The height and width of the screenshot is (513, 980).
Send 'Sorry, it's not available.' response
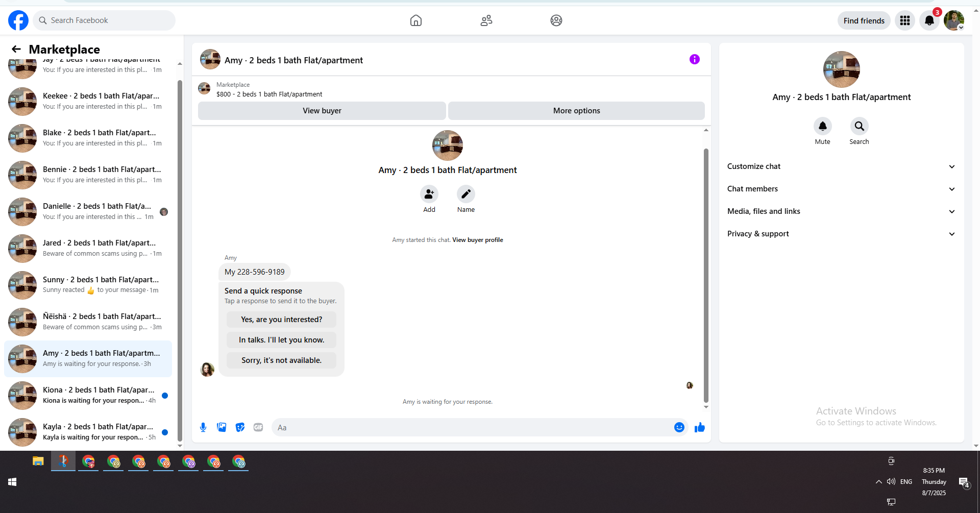tap(282, 360)
